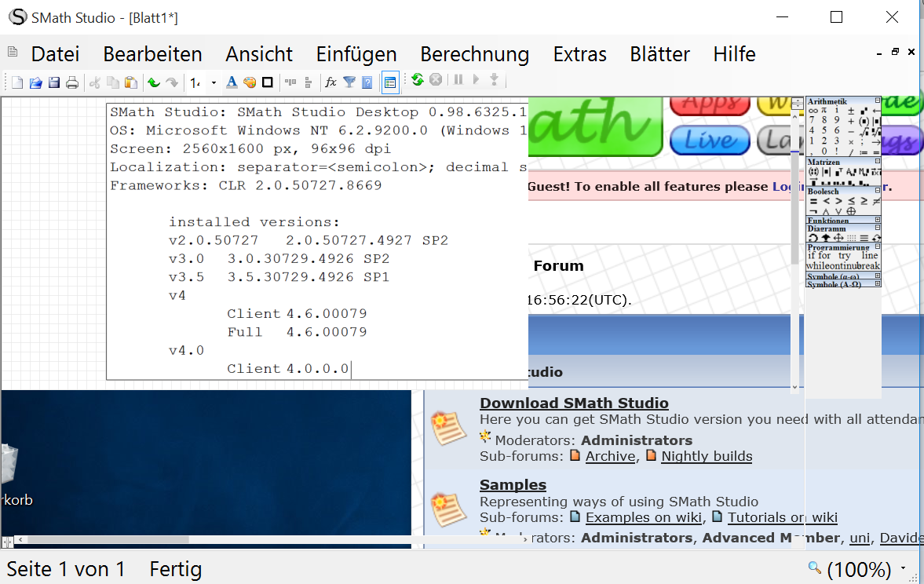Recalculate the worksheet with green refresh icon
The image size is (924, 584).
417,80
